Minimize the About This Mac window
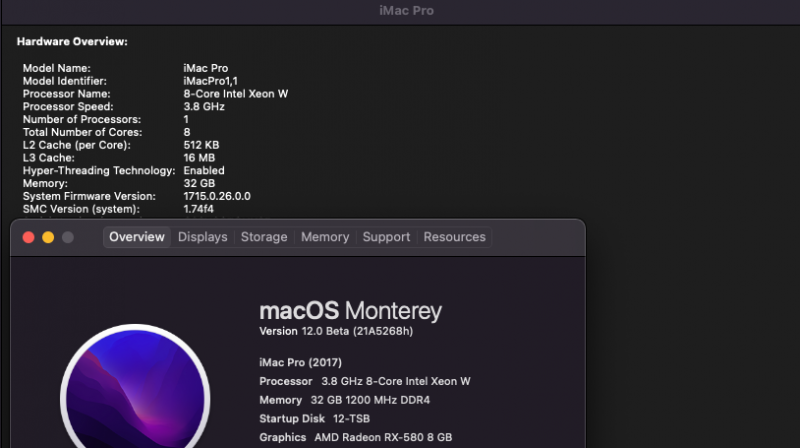The image size is (800, 448). (x=48, y=237)
